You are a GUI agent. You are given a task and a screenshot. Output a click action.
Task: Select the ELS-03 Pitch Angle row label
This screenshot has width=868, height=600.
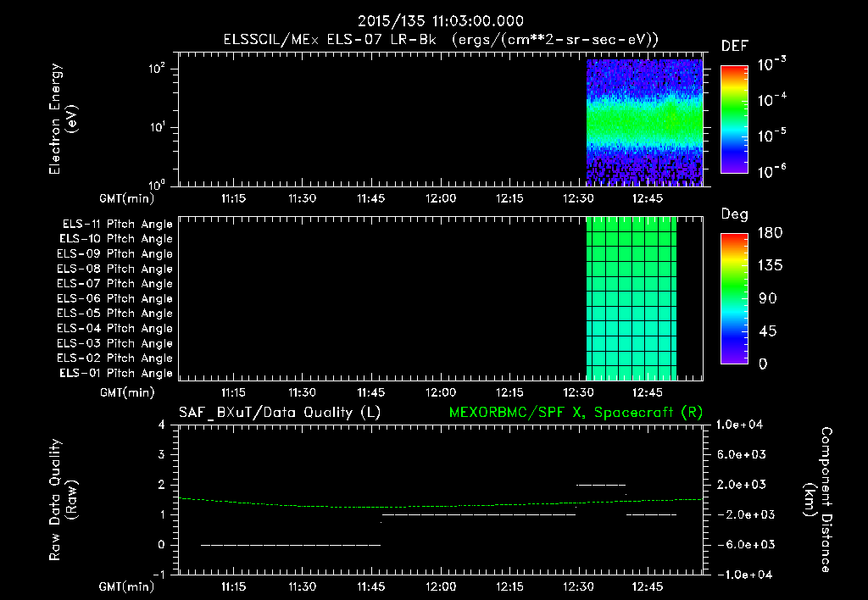(114, 344)
